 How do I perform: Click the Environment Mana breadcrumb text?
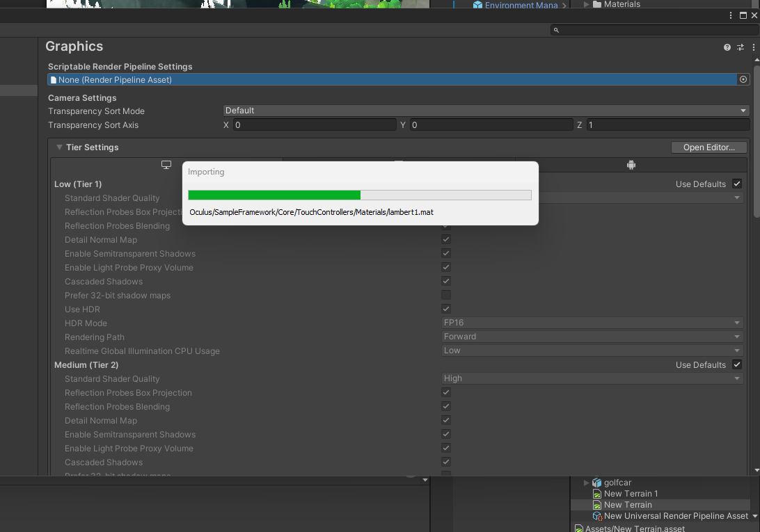(x=521, y=6)
